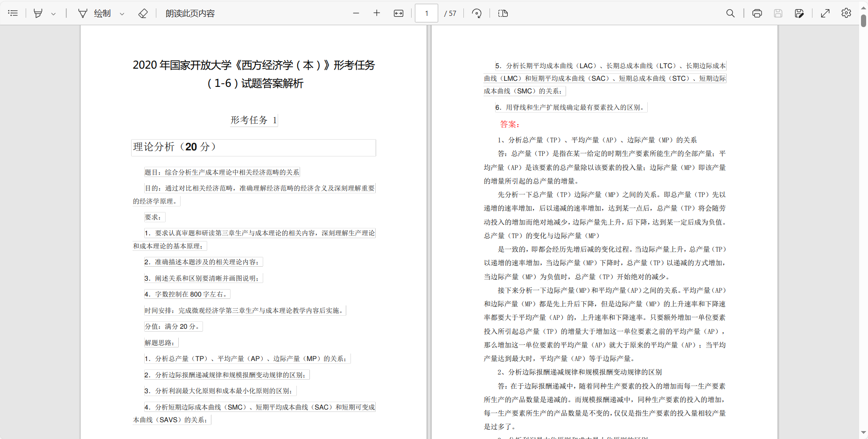Click the line starting '题目：综合分析生产成本理论'
Viewport: 868px width, 439px height.
[x=222, y=172]
